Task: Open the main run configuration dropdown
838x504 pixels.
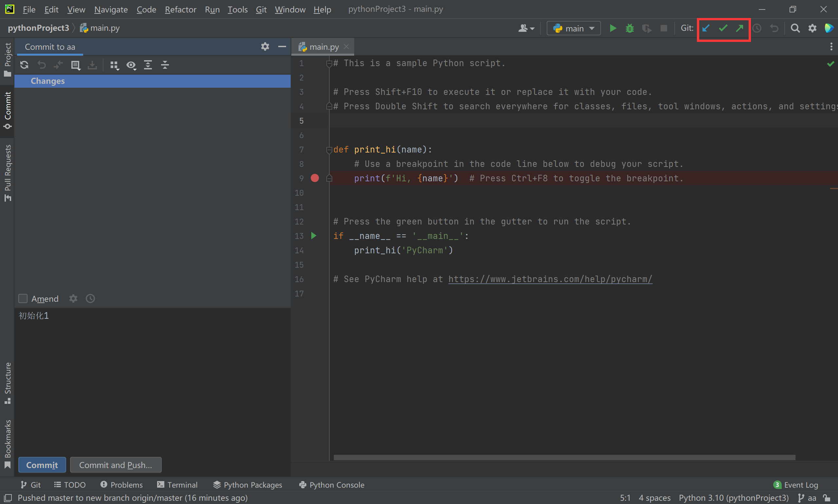Action: tap(574, 28)
